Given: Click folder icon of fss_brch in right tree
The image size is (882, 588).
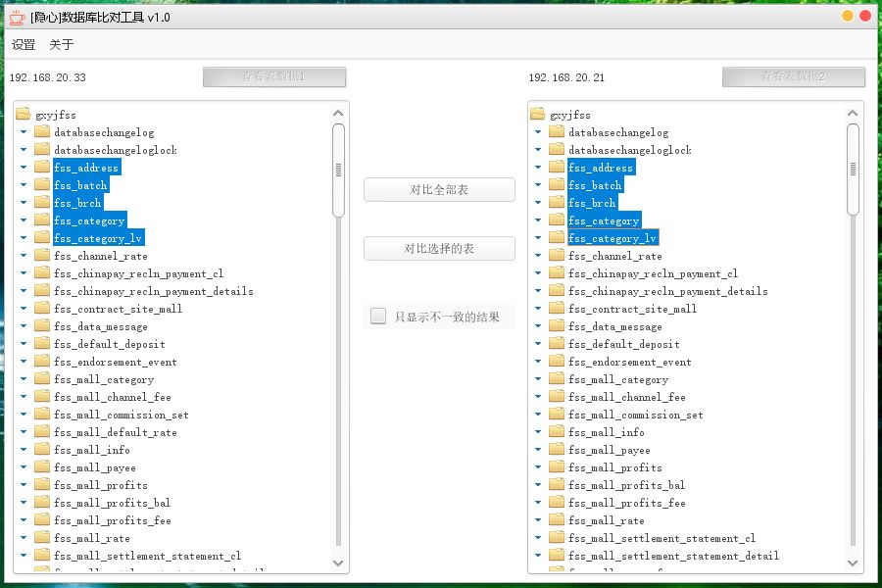Looking at the screenshot, I should click(x=557, y=203).
